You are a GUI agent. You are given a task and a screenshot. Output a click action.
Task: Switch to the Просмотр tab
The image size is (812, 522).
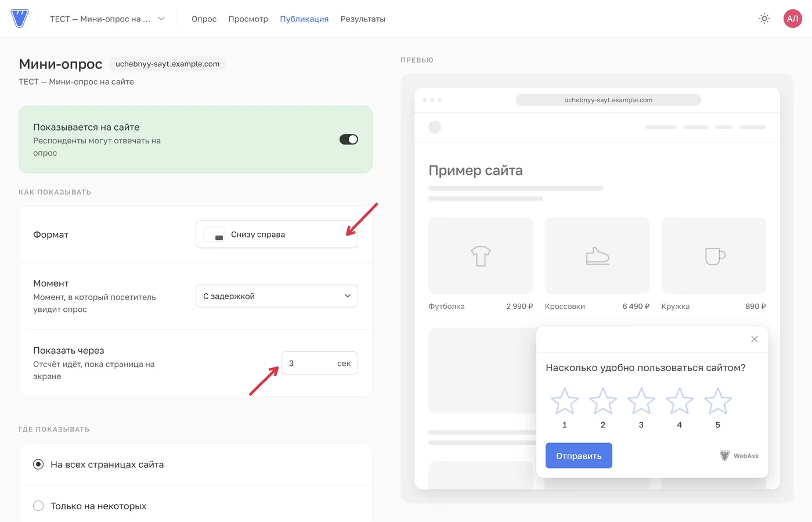[x=248, y=19]
